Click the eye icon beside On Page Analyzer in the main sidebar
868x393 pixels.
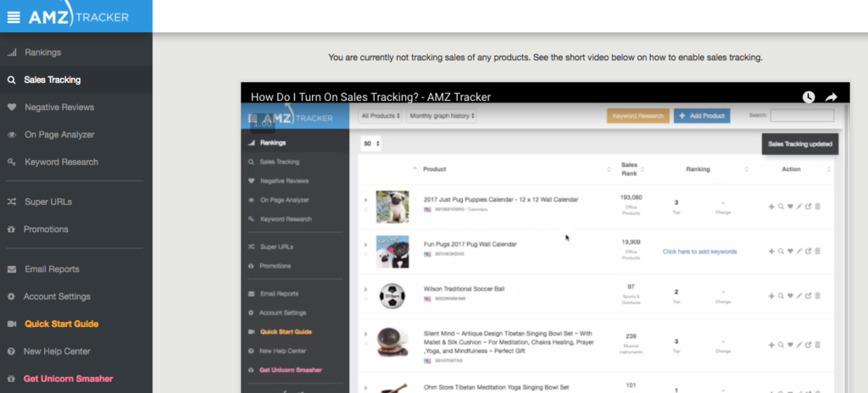(12, 135)
